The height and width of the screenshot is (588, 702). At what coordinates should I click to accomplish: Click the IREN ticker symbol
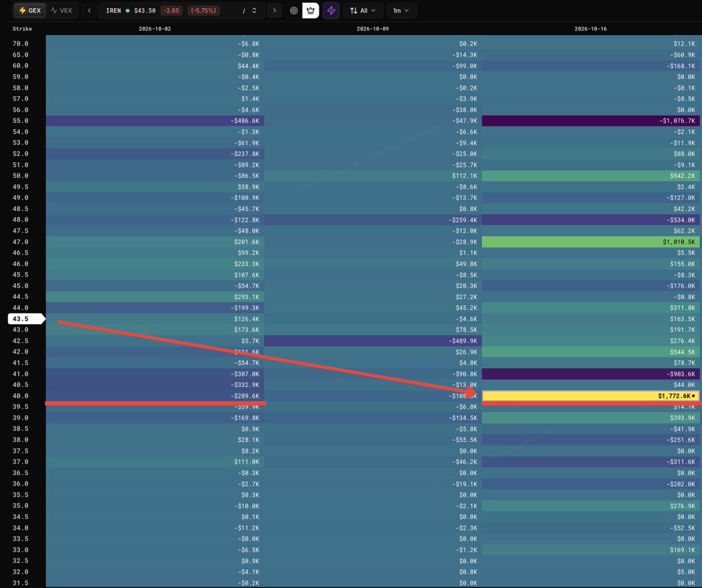point(113,11)
